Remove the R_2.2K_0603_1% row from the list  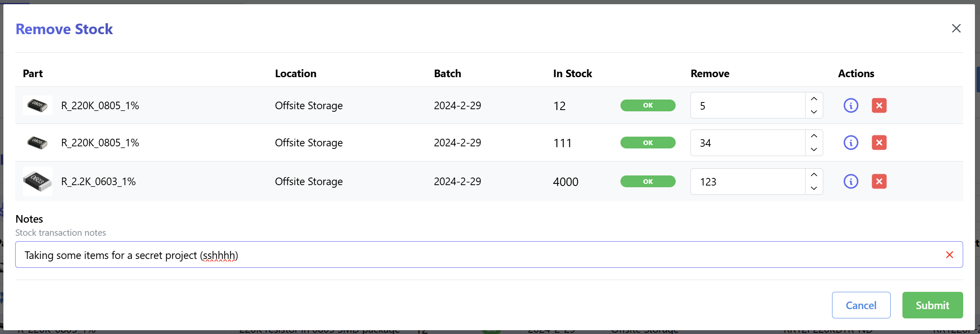point(879,181)
